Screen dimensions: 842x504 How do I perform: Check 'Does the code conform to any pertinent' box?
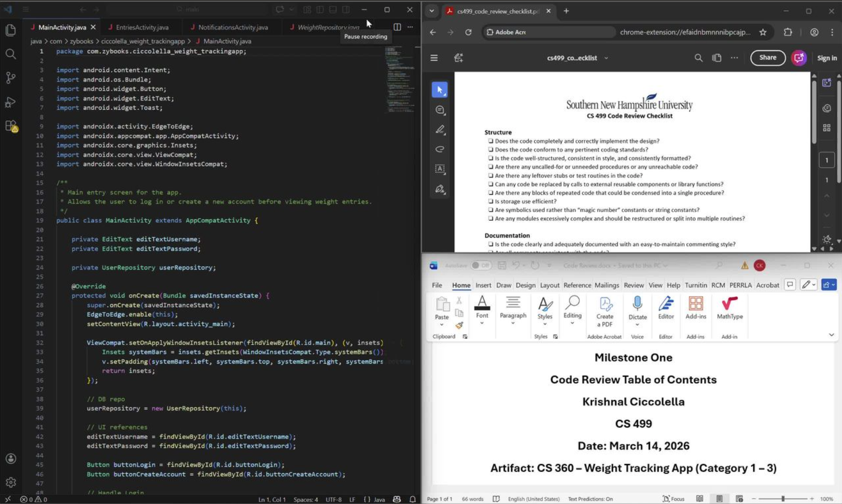tap(491, 150)
